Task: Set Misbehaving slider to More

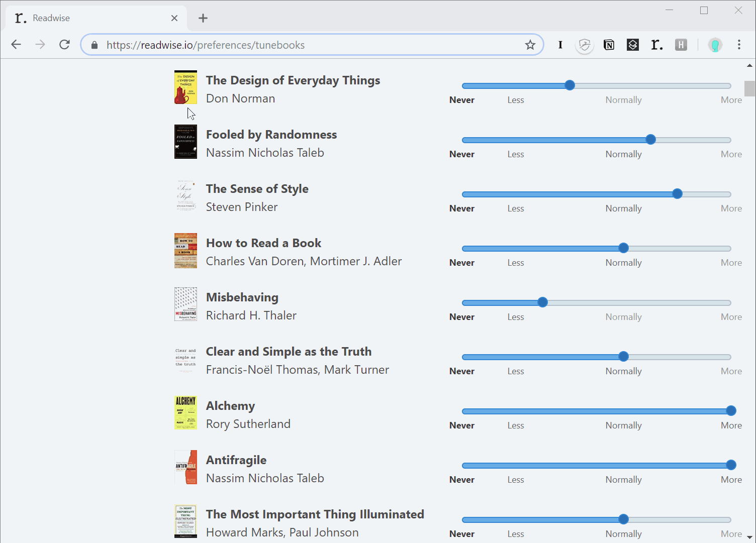Action: [x=731, y=302]
